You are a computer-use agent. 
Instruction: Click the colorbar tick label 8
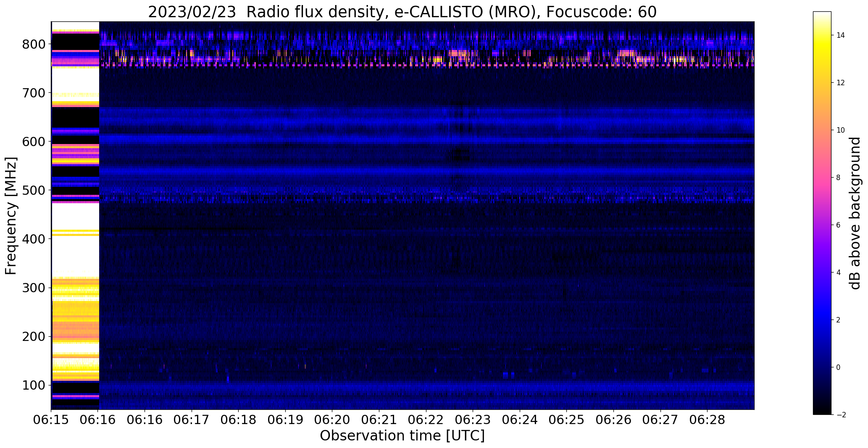click(x=839, y=178)
